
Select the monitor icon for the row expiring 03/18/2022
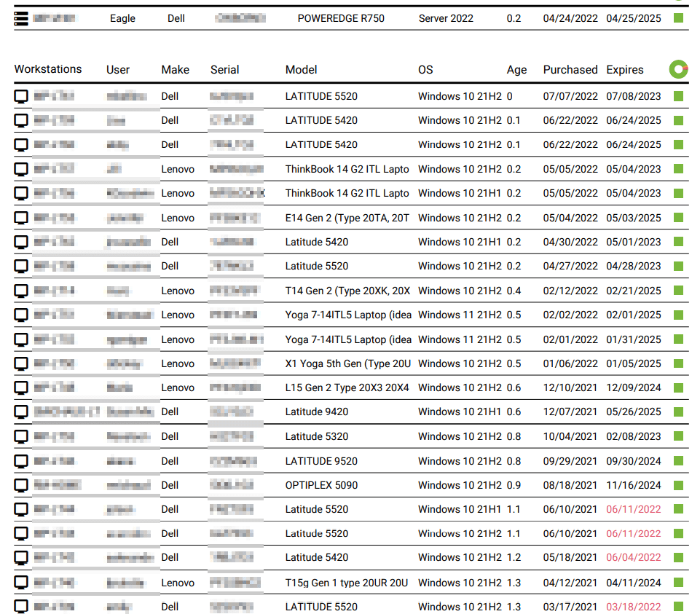click(x=21, y=607)
